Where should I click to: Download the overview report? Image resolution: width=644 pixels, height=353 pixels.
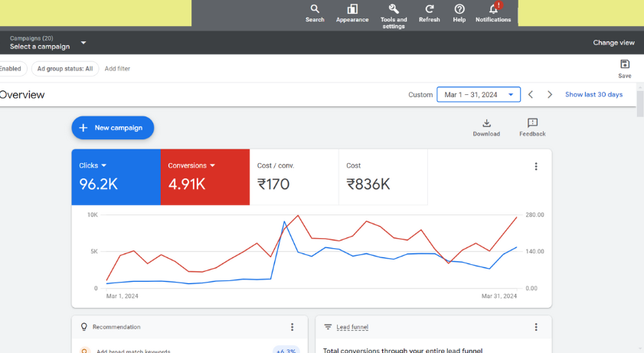tap(486, 123)
